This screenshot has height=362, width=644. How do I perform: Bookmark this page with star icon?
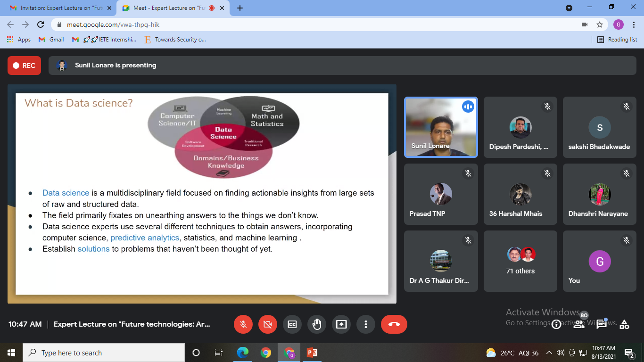(x=600, y=25)
